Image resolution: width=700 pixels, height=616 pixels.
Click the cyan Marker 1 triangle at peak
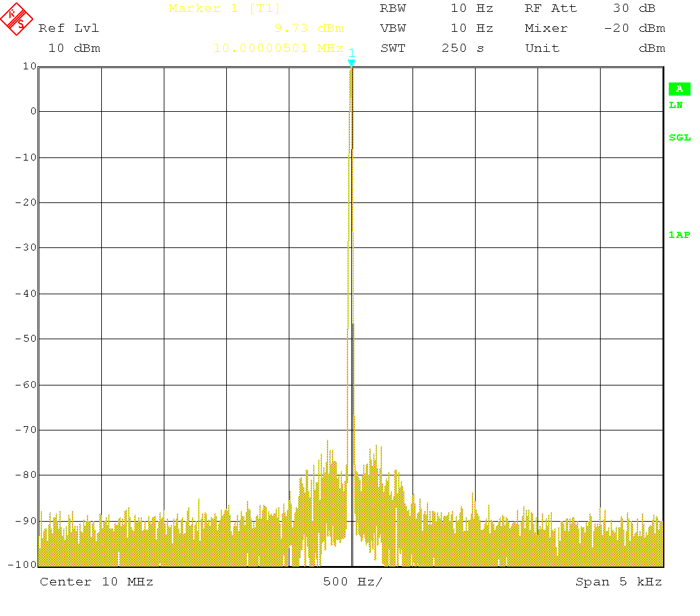[351, 63]
